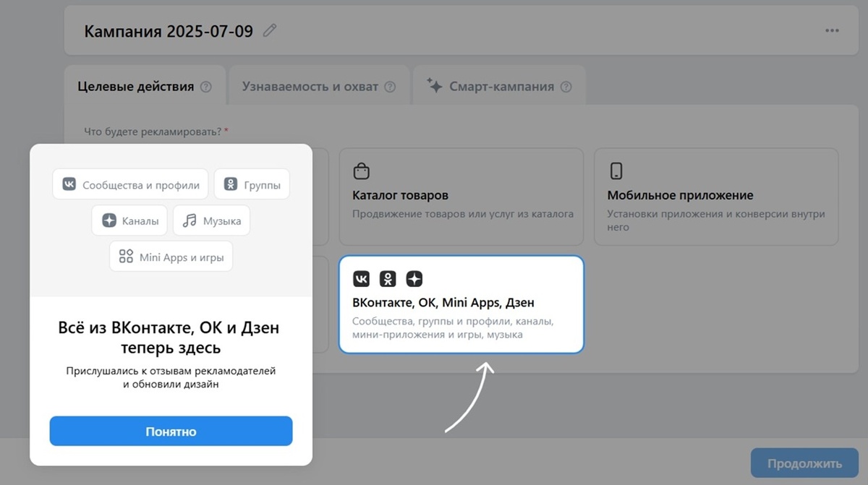Click description Продвижение товаров или услуг из каталога
The image size is (868, 485).
[x=463, y=214]
